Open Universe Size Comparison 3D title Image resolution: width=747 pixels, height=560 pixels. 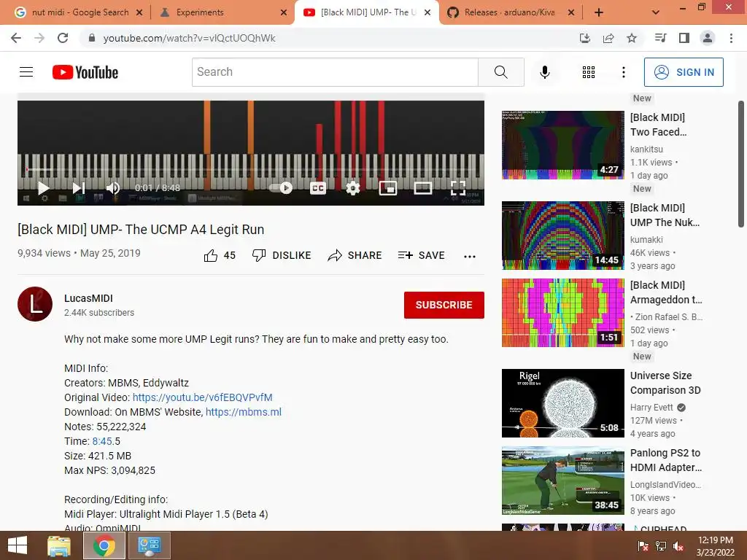coord(665,383)
